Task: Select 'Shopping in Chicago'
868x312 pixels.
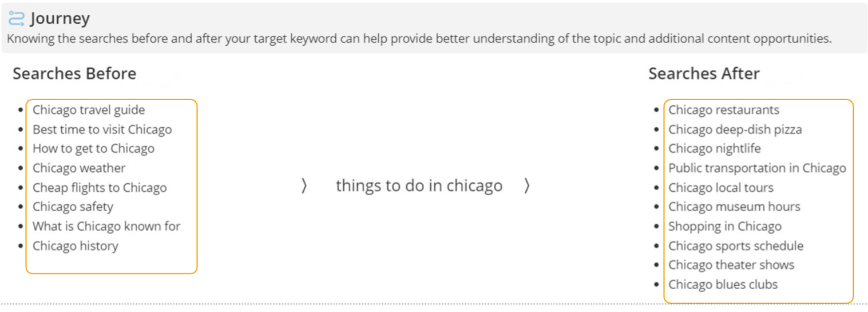Action: click(725, 226)
